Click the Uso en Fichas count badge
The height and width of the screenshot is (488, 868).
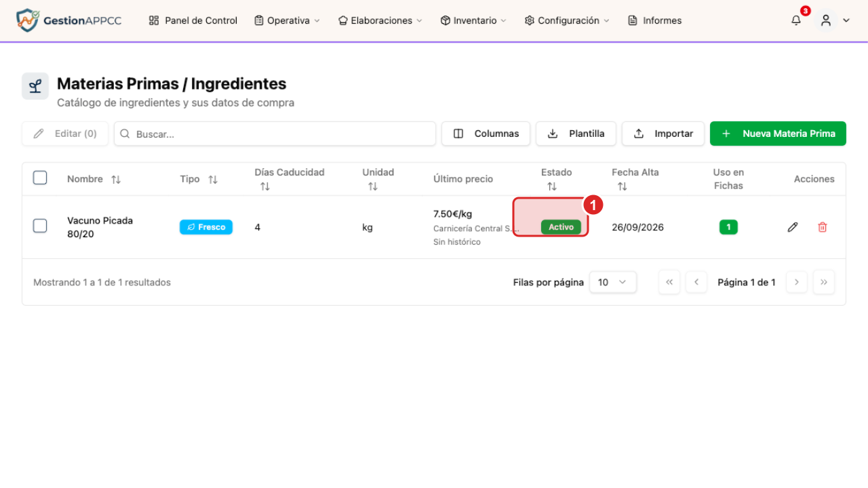[728, 227]
